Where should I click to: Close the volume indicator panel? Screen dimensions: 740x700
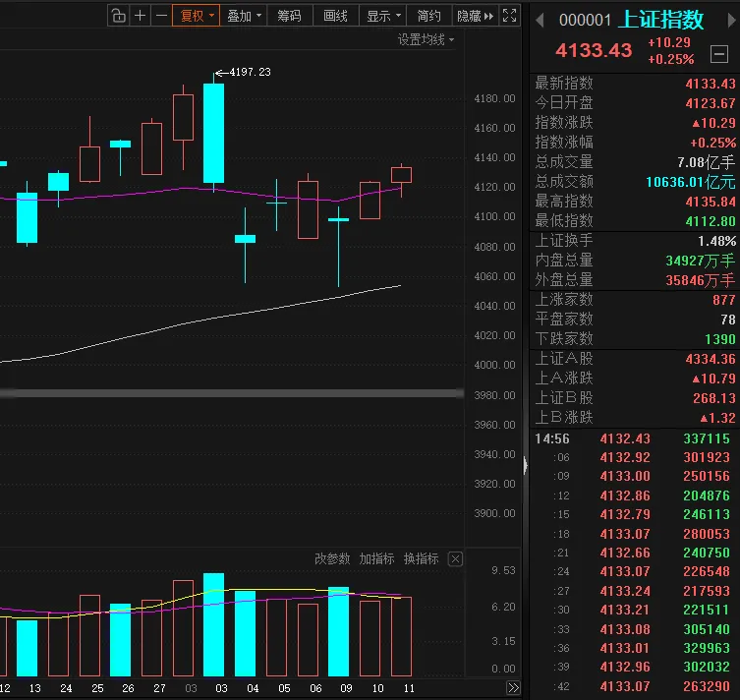[455, 559]
